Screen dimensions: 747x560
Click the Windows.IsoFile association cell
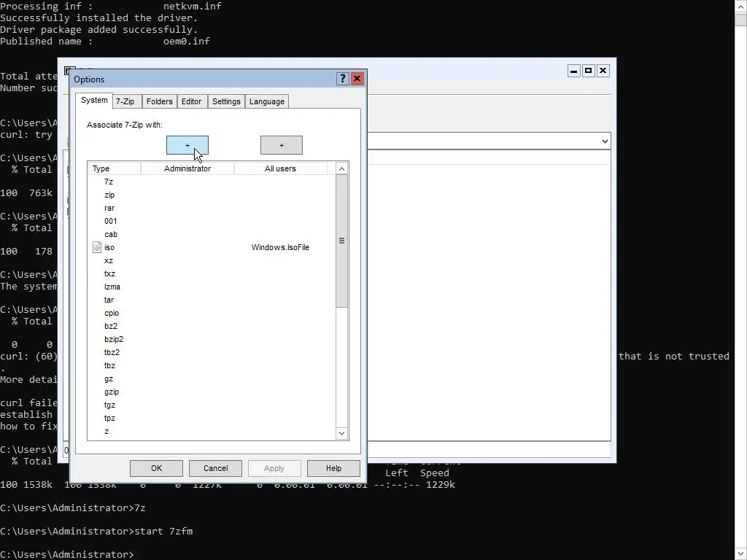click(x=280, y=247)
